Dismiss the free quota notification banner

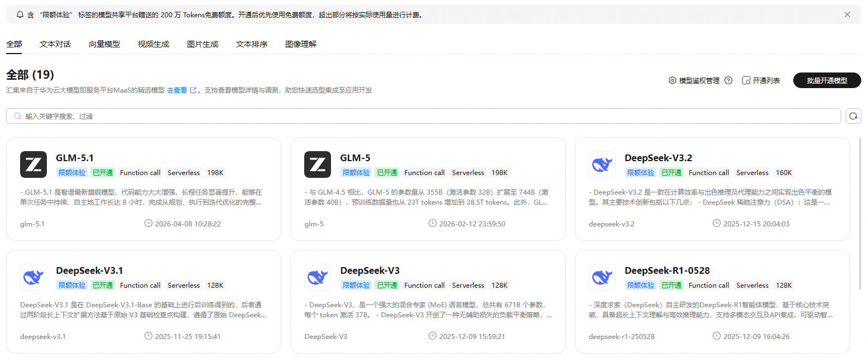click(x=847, y=14)
